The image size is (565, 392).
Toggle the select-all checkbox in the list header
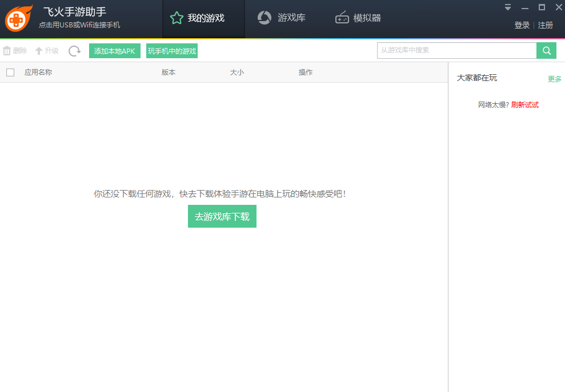(x=10, y=72)
